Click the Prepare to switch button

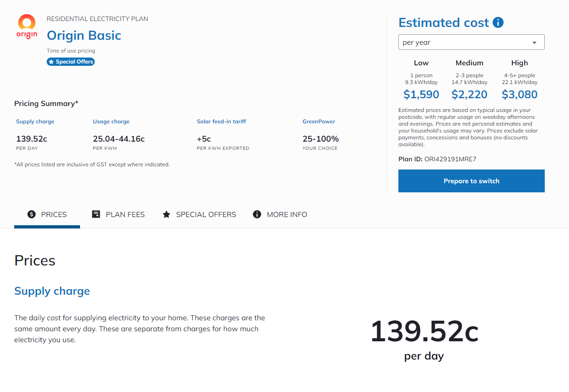point(471,181)
